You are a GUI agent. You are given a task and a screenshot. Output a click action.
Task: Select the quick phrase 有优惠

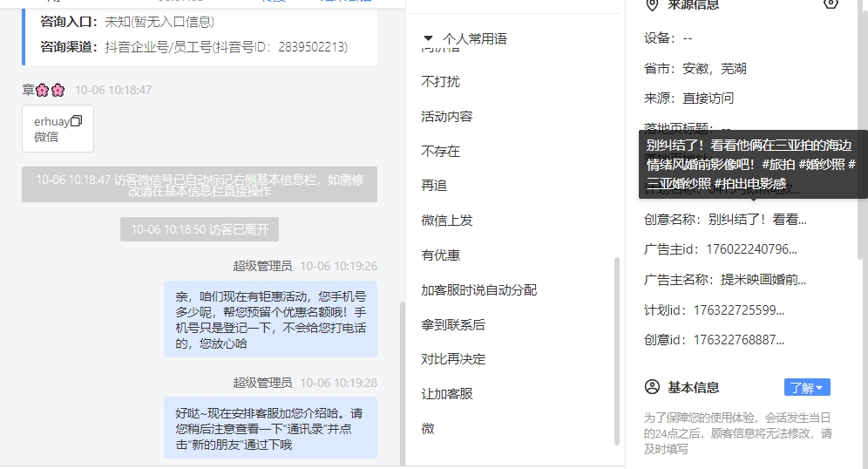tap(441, 255)
